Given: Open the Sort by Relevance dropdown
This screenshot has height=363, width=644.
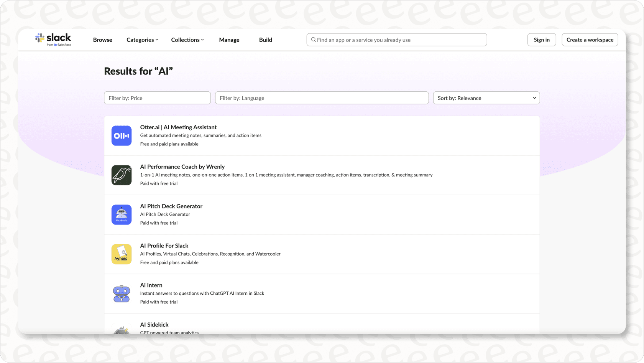Looking at the screenshot, I should [x=486, y=98].
